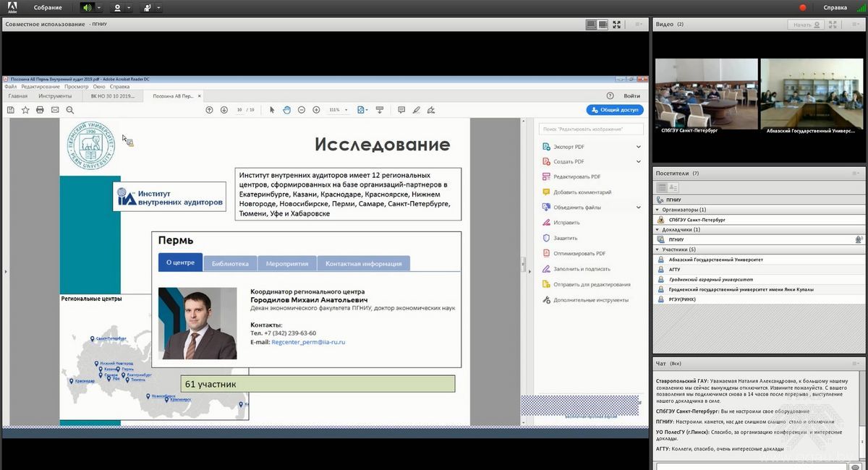Click the Save file icon in Acrobat
The width and height of the screenshot is (868, 470).
pos(11,110)
